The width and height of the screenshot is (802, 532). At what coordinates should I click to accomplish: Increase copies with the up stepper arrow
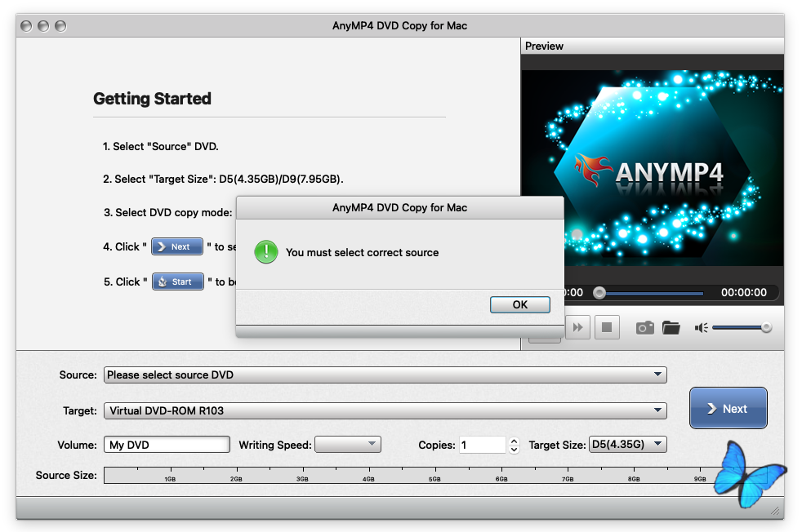(x=514, y=441)
